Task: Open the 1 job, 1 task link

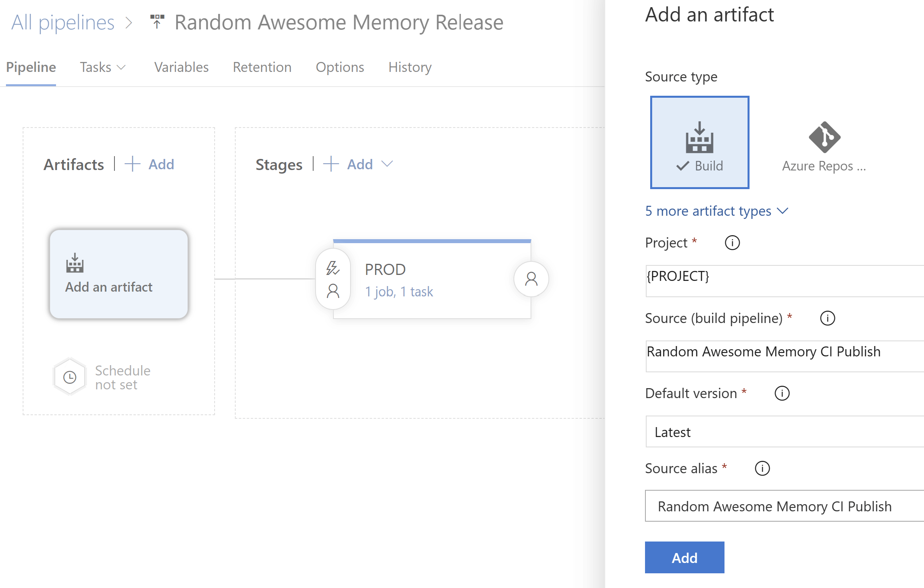Action: pos(399,292)
